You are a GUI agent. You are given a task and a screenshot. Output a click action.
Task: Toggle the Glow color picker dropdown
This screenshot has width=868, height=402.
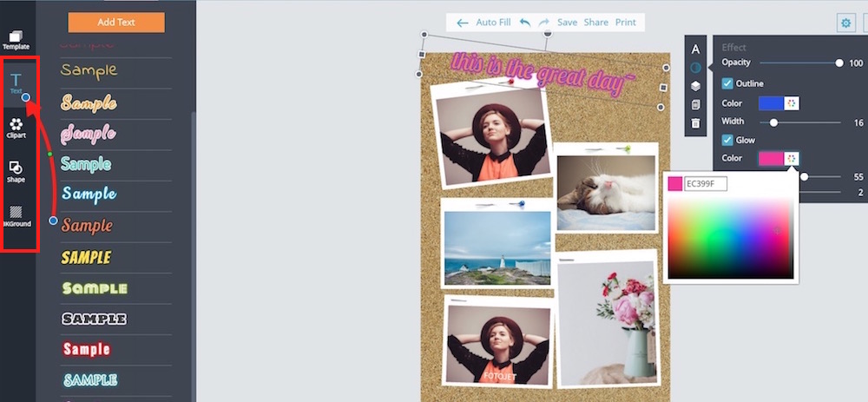pos(791,158)
